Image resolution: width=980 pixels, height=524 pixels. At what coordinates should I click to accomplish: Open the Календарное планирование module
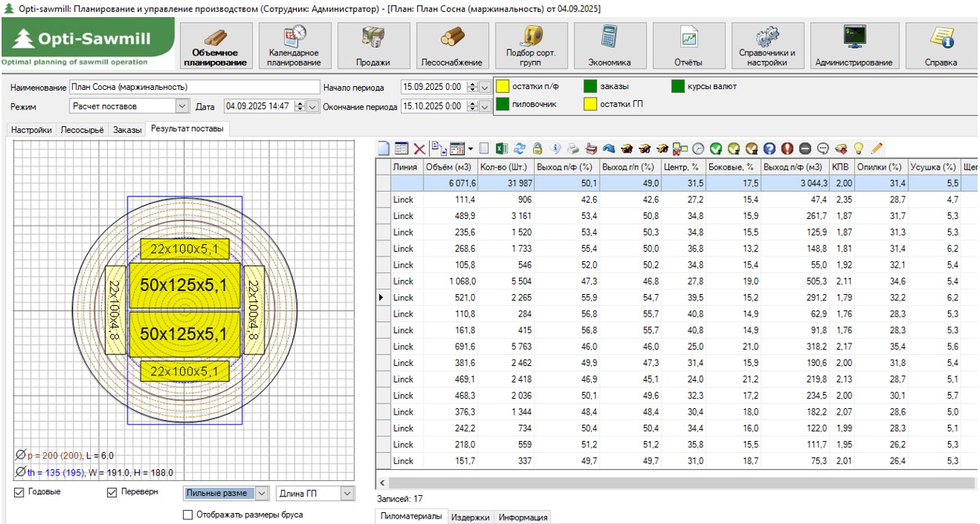click(295, 45)
